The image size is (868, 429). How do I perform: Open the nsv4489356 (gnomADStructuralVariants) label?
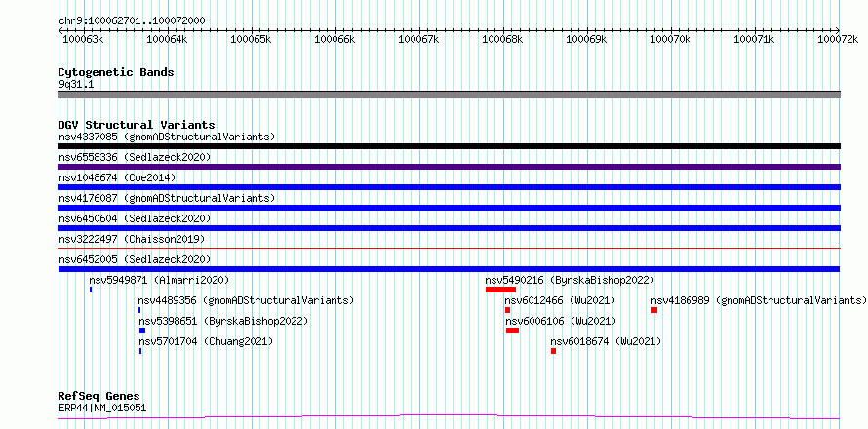click(247, 300)
